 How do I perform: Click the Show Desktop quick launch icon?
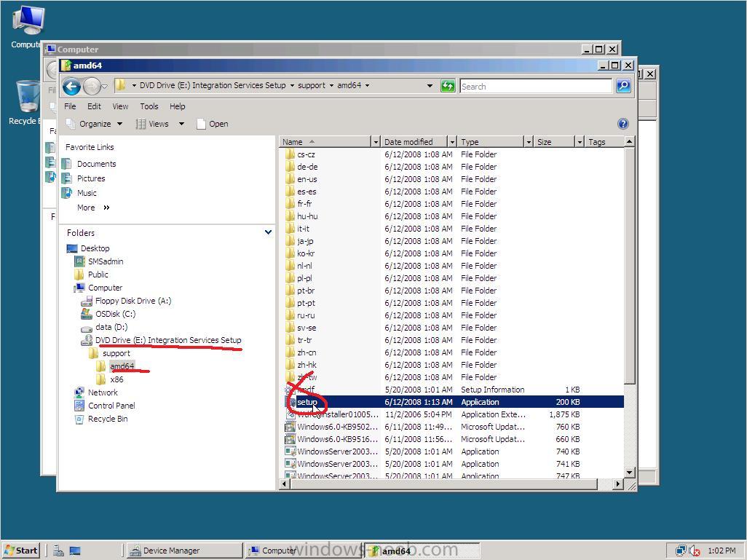(x=75, y=551)
